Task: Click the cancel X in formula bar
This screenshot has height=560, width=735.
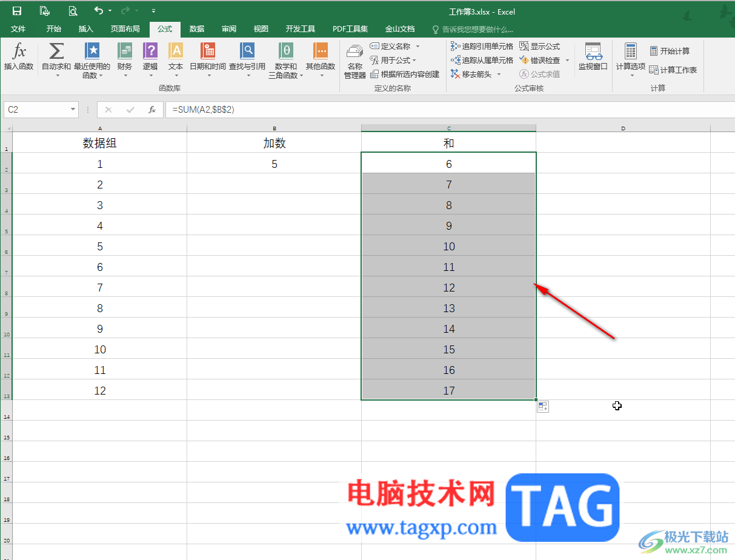Action: (x=108, y=110)
